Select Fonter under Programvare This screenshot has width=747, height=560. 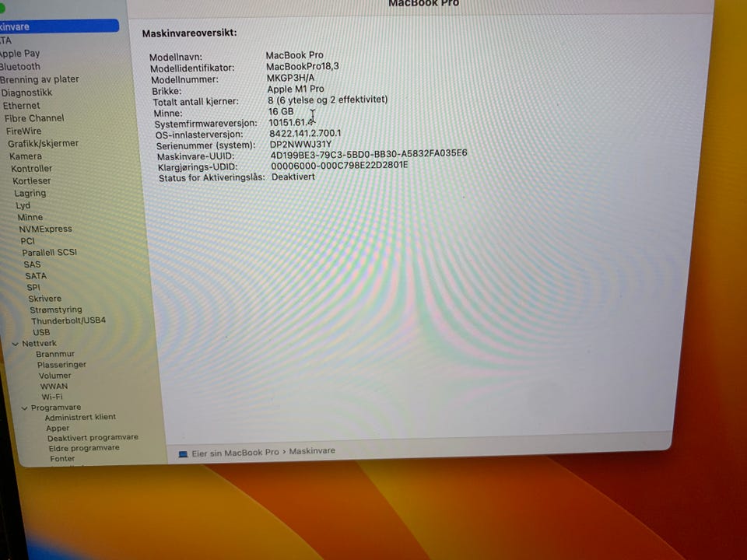point(62,459)
